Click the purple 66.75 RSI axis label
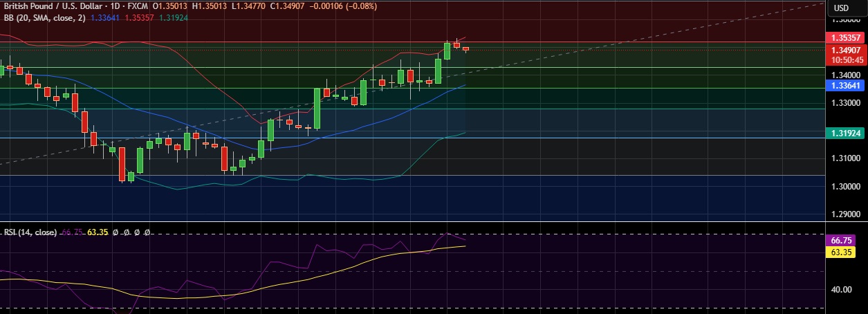Viewport: 868px width, 314px height. click(842, 240)
